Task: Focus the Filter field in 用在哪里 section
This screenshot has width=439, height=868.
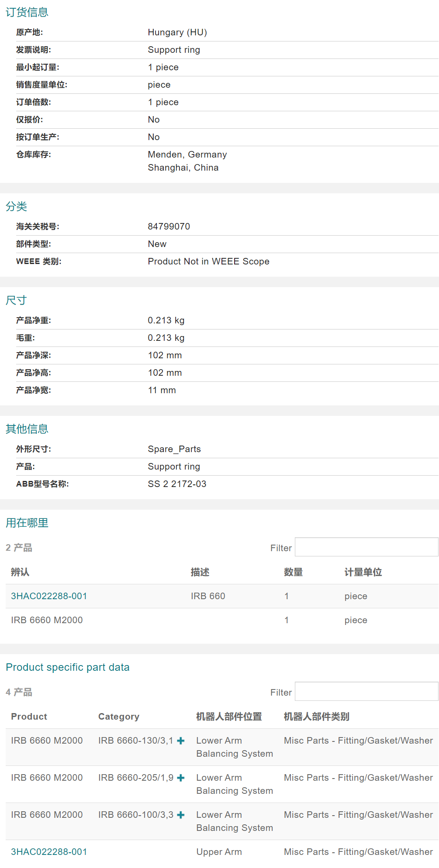Action: (x=366, y=547)
